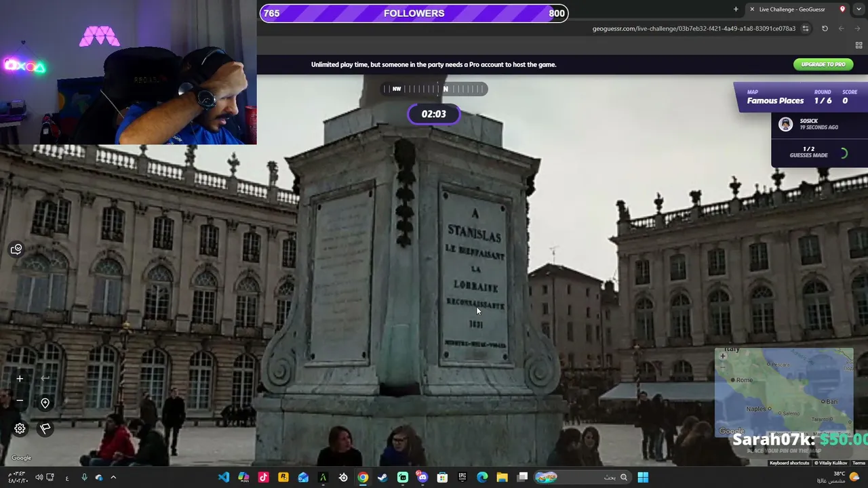
Task: Click the microphone tray icon
Action: click(84, 477)
